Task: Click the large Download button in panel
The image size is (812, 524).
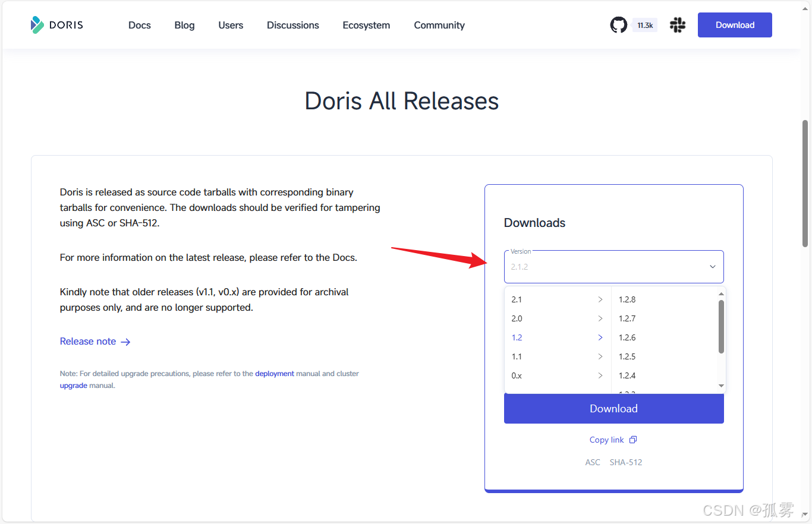Action: pos(613,409)
